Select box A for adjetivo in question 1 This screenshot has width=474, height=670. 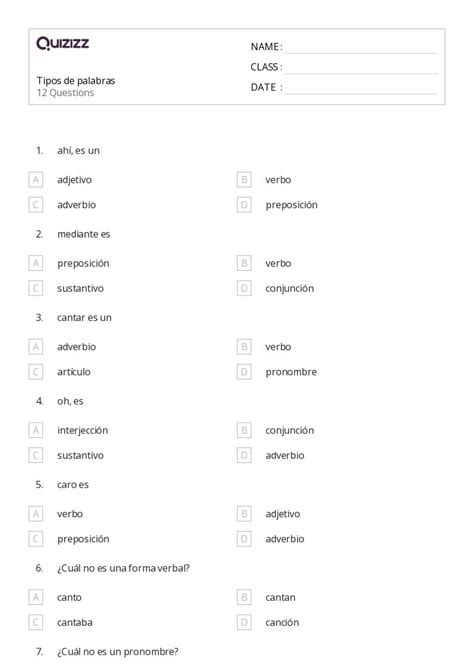click(x=36, y=180)
